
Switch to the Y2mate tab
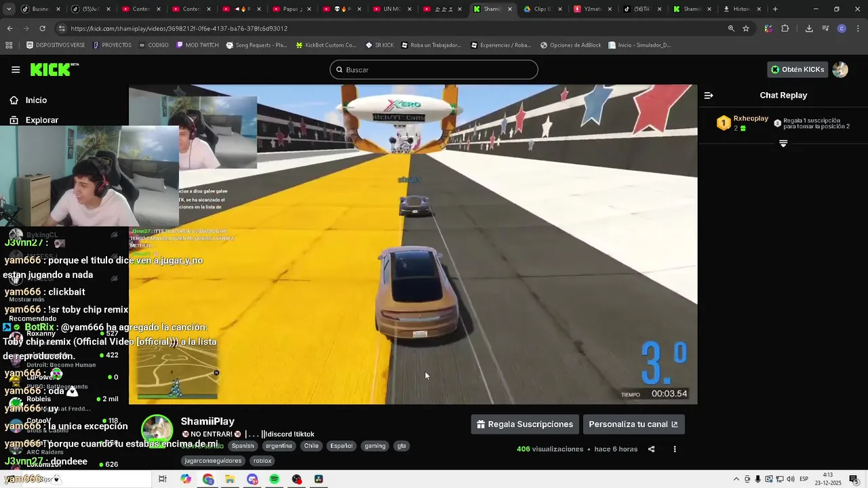pyautogui.click(x=592, y=9)
